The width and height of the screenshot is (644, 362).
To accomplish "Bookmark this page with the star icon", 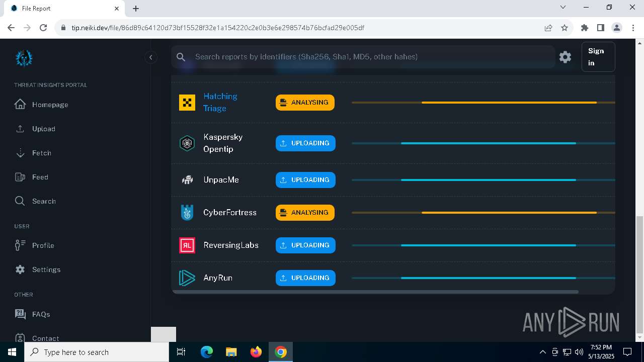I will [565, 28].
